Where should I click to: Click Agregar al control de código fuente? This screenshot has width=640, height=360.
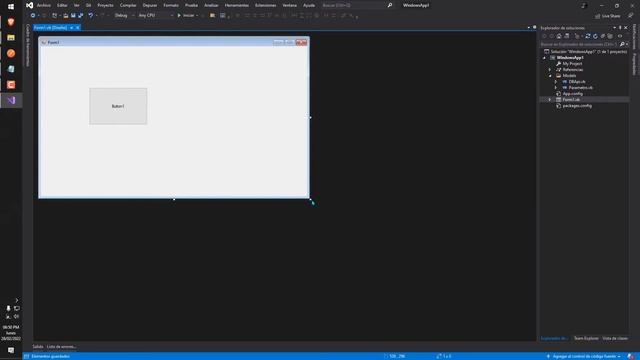(584, 356)
